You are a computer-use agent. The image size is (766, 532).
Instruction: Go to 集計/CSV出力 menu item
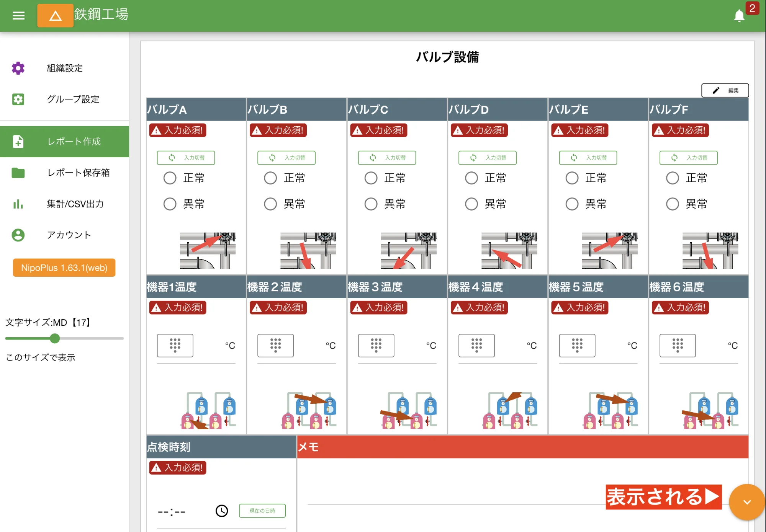(x=75, y=204)
